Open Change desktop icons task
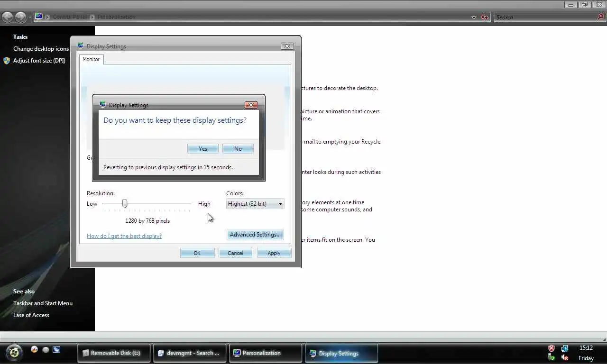Screen dimensions: 607x364 (x=41, y=49)
